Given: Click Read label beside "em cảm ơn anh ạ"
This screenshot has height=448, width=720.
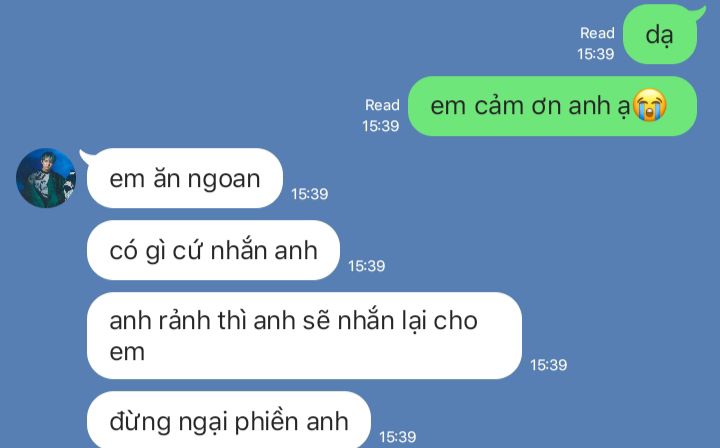Looking at the screenshot, I should coord(382,105).
